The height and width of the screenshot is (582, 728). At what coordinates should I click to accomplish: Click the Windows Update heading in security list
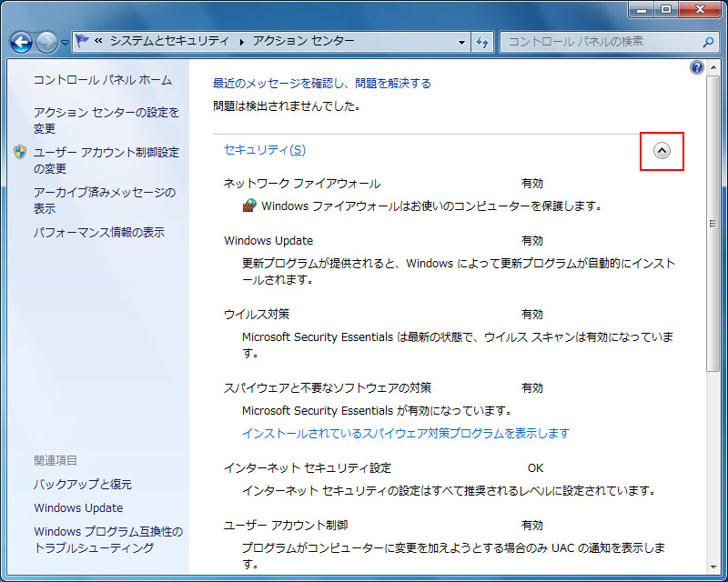point(268,240)
